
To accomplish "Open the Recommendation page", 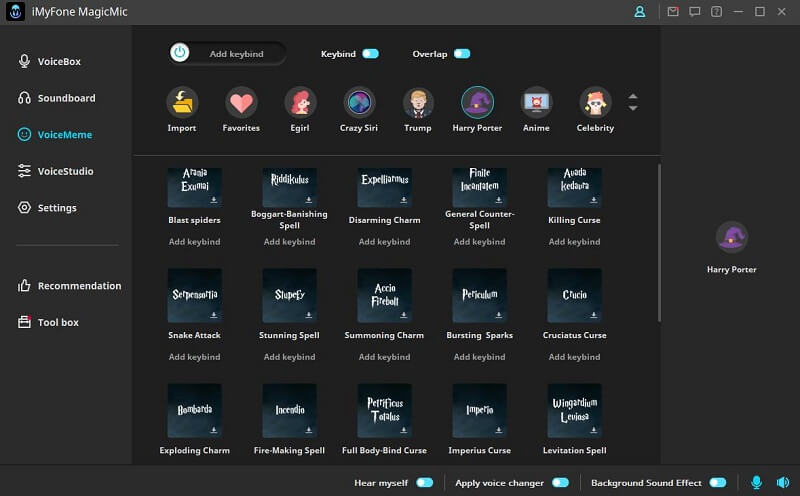I will point(69,286).
